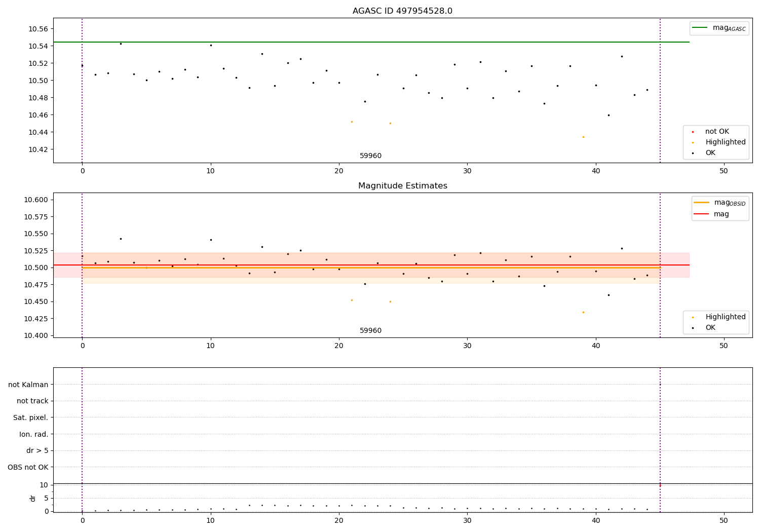760x532 pixels.
Task: Click the mag AGASC legend entry in top plot
Action: click(x=719, y=28)
